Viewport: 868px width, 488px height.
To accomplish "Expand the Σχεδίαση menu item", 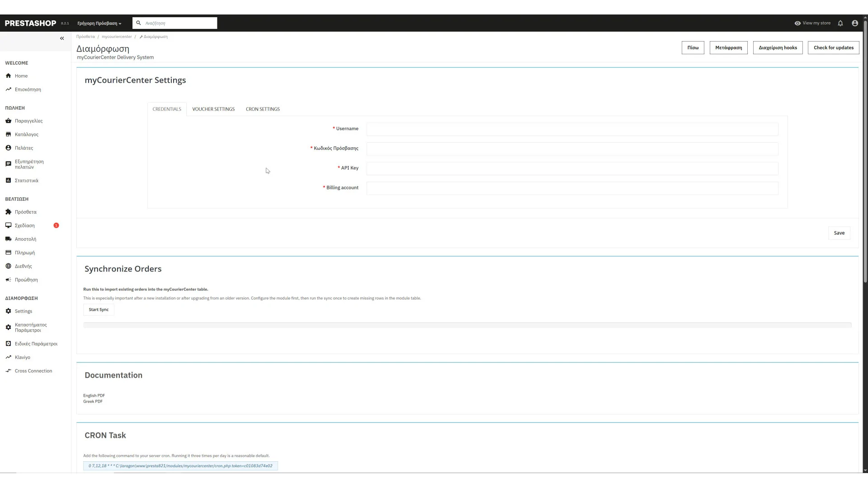I will coord(24,225).
